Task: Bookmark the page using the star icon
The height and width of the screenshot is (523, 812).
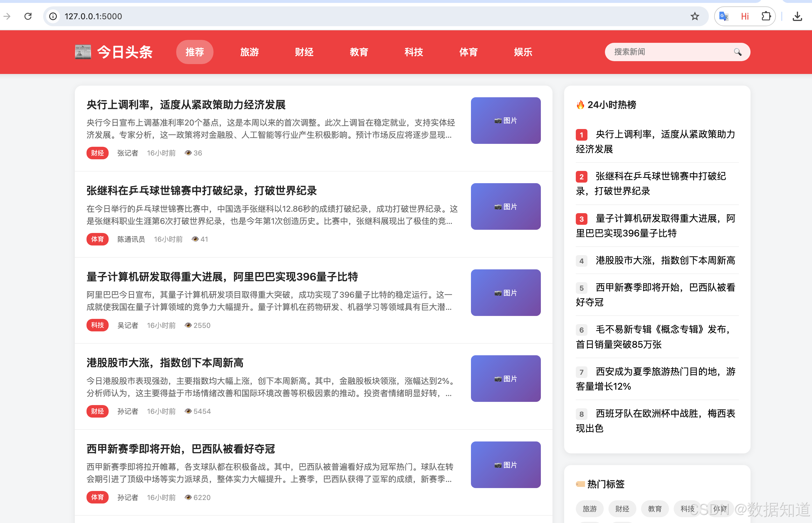Action: pyautogui.click(x=695, y=16)
